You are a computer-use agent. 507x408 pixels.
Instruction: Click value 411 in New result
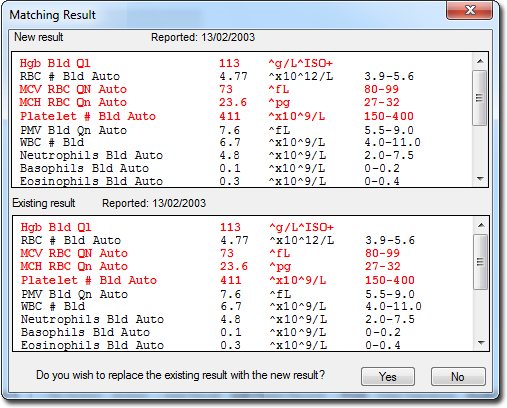[x=230, y=116]
